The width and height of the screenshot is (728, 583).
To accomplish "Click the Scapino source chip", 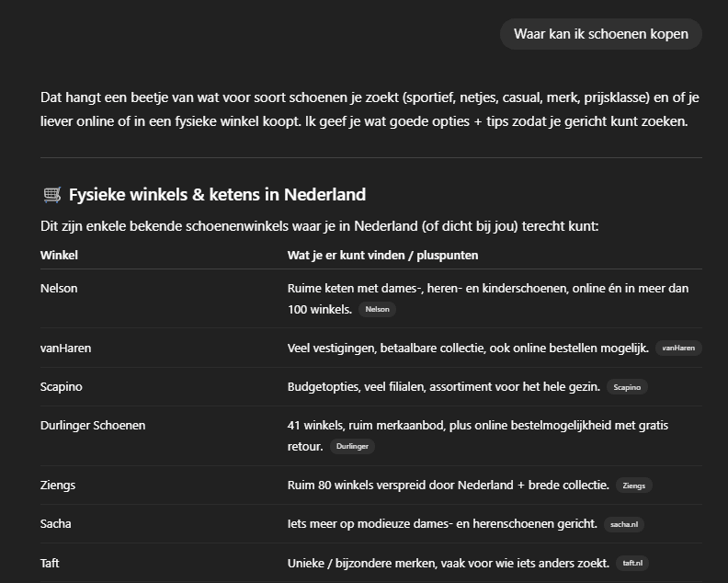I will tap(627, 387).
